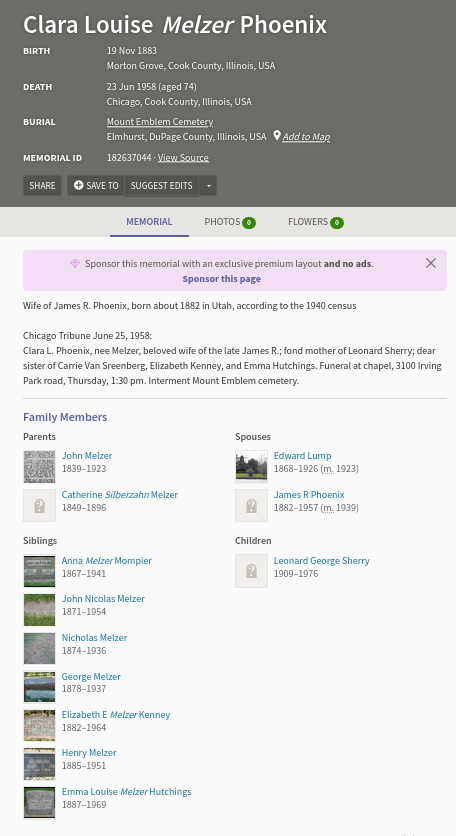
Task: Open Catherine Silberzahn Melzer's placeholder headstone icon
Action: pos(39,505)
